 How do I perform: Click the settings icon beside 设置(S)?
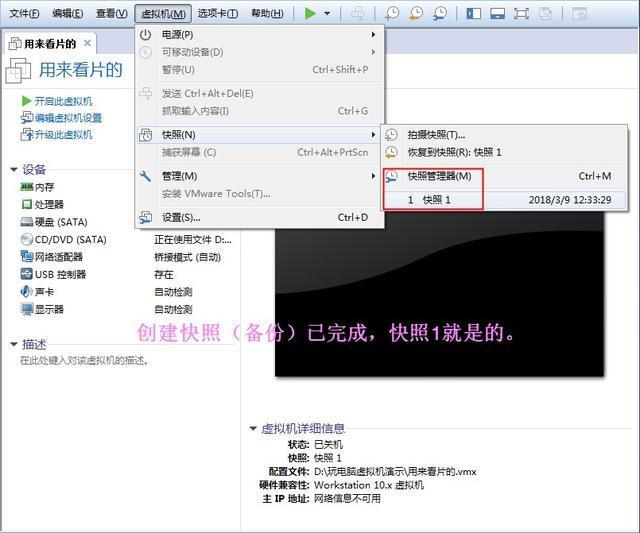pos(145,218)
